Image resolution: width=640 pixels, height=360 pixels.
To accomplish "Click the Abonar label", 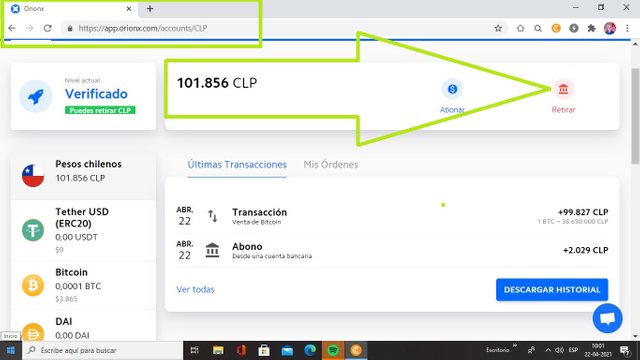I will tap(452, 110).
